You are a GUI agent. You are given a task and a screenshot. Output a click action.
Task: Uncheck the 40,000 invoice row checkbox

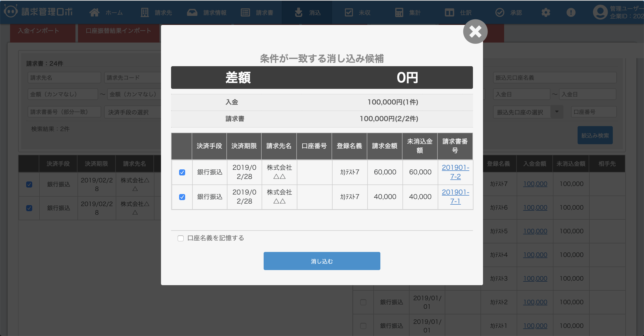point(182,197)
